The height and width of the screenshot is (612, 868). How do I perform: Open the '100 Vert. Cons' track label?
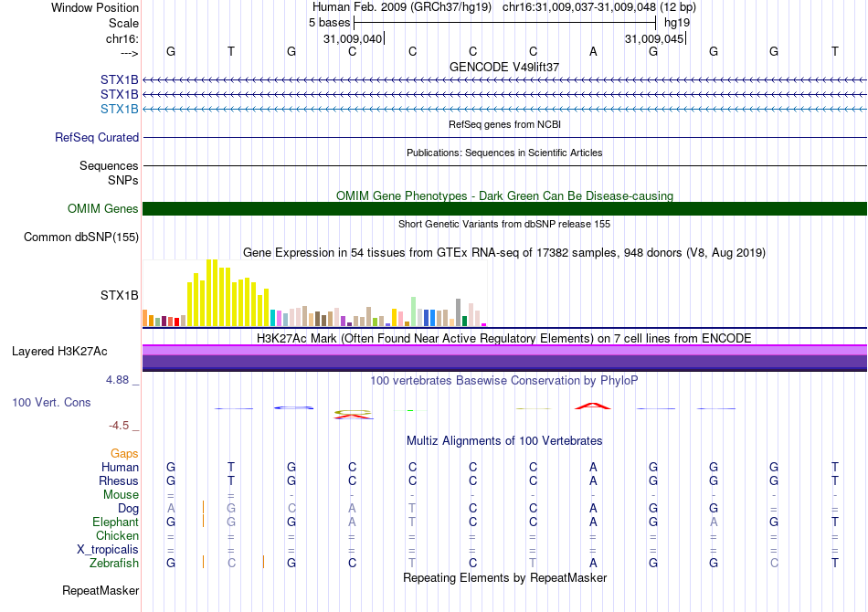click(51, 402)
